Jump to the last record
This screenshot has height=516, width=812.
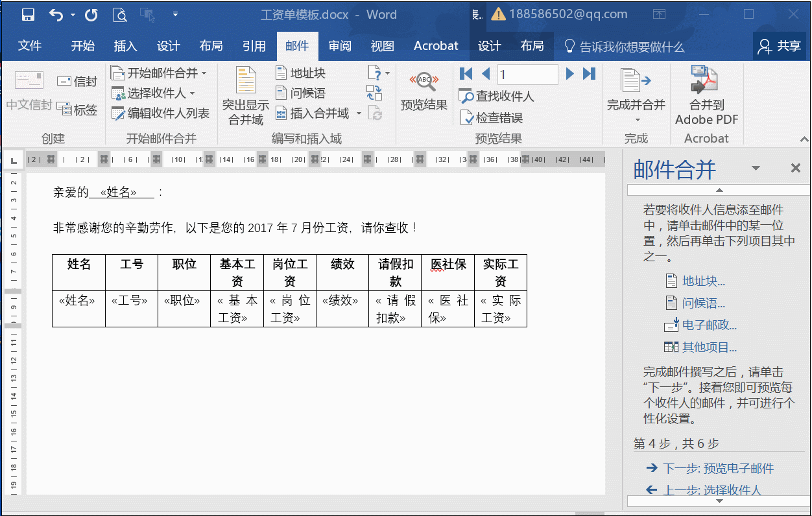coord(589,73)
